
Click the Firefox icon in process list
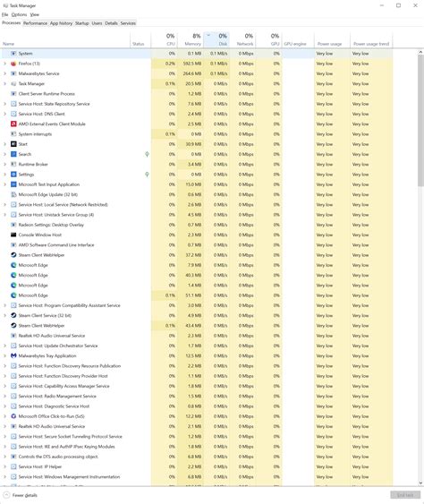point(13,64)
